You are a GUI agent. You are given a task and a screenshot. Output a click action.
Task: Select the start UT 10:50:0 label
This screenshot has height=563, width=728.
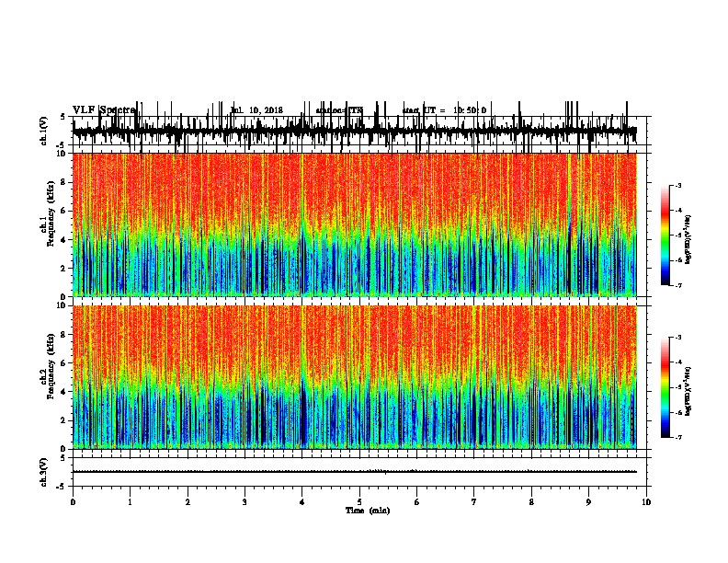click(x=444, y=110)
